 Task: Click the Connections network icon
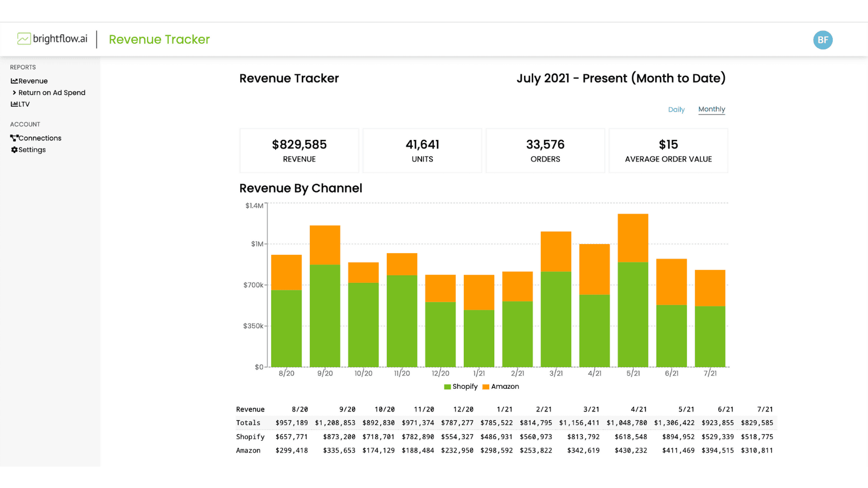[14, 138]
